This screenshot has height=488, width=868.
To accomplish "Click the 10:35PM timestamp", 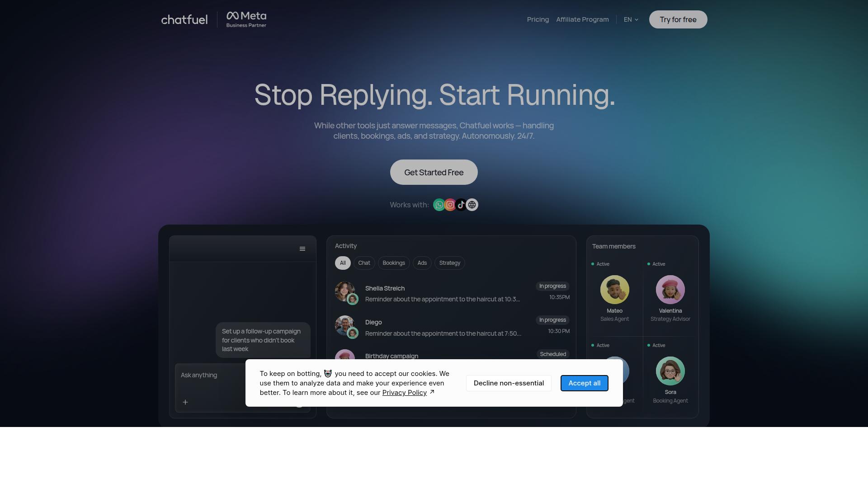I will 559,297.
